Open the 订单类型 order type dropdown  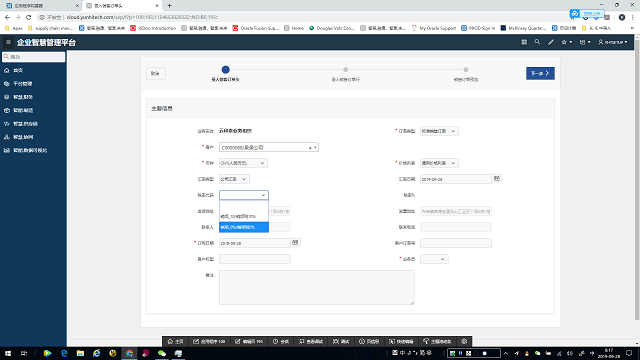pyautogui.click(x=439, y=131)
